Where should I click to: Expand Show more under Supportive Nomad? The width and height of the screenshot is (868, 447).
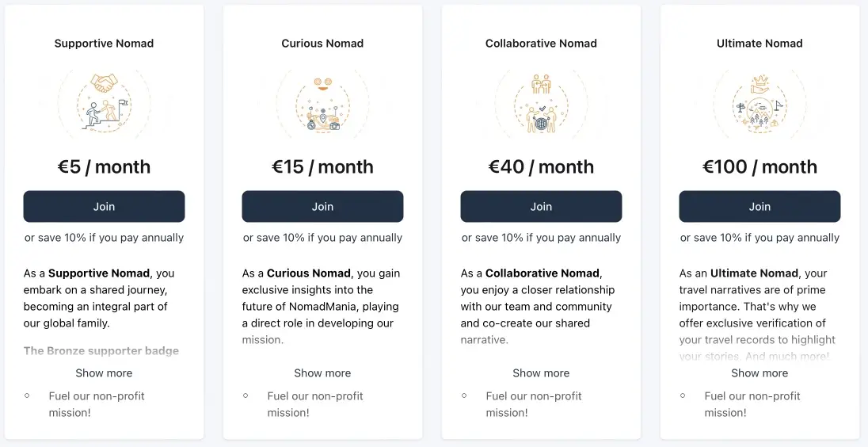tap(104, 372)
